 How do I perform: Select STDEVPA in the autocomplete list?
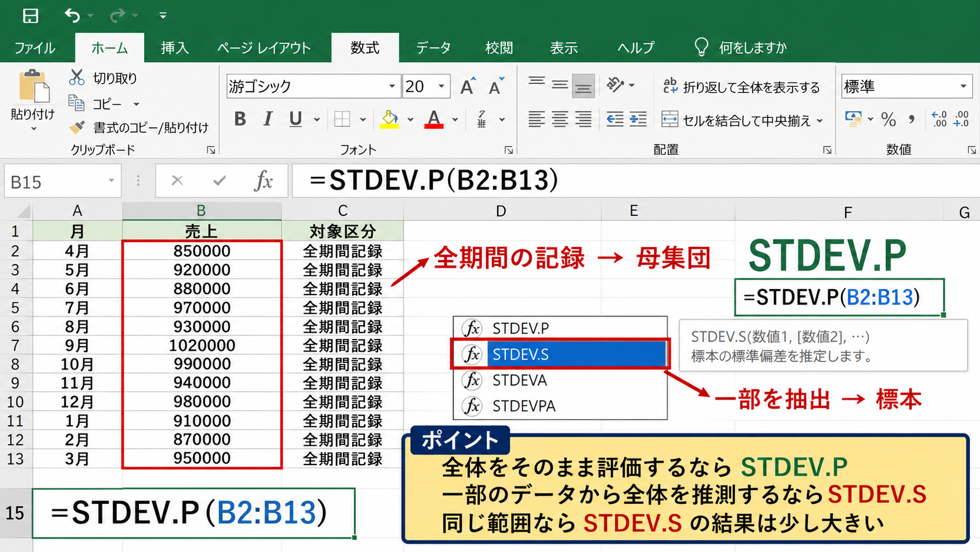(x=560, y=406)
